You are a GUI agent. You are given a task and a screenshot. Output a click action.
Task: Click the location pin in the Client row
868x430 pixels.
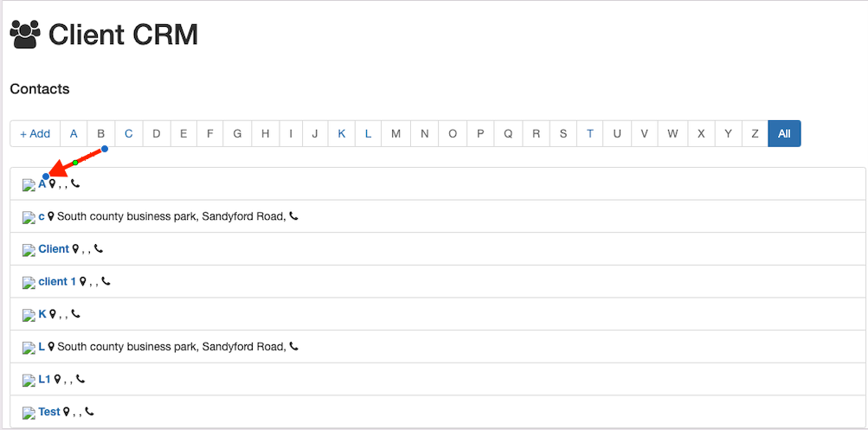coord(75,249)
